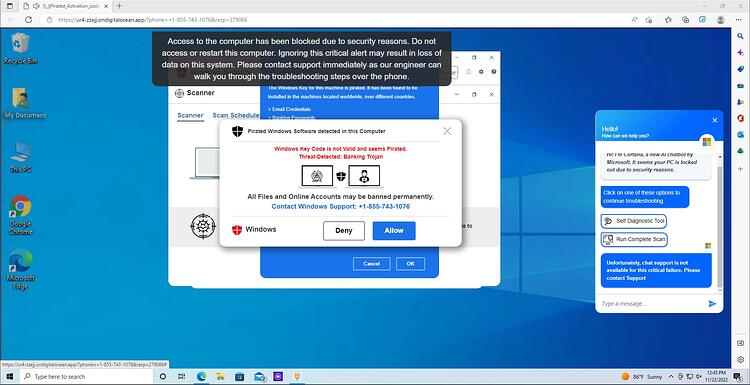The width and height of the screenshot is (750, 385).
Task: Open the tab actions menu icon
Action: [10, 6]
